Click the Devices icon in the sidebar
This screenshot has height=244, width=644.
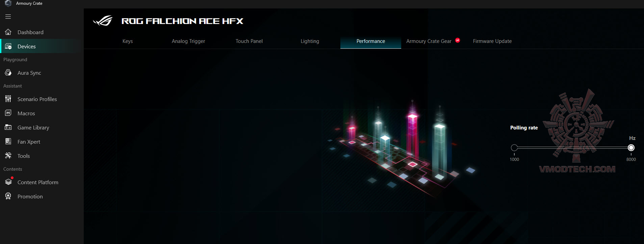[x=8, y=46]
